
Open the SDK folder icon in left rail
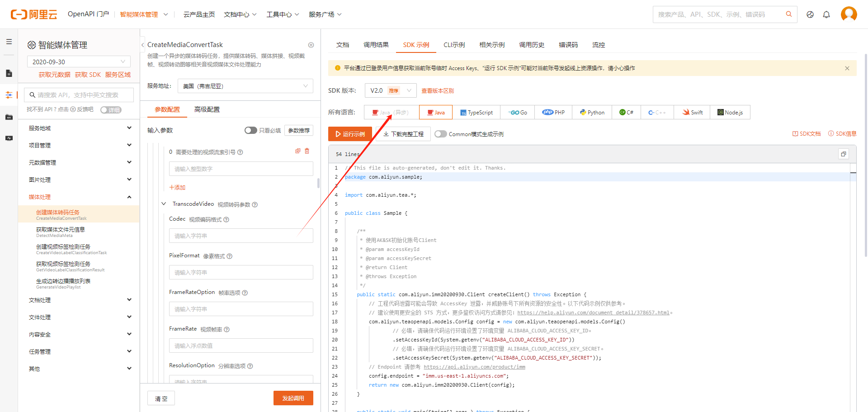[9, 117]
